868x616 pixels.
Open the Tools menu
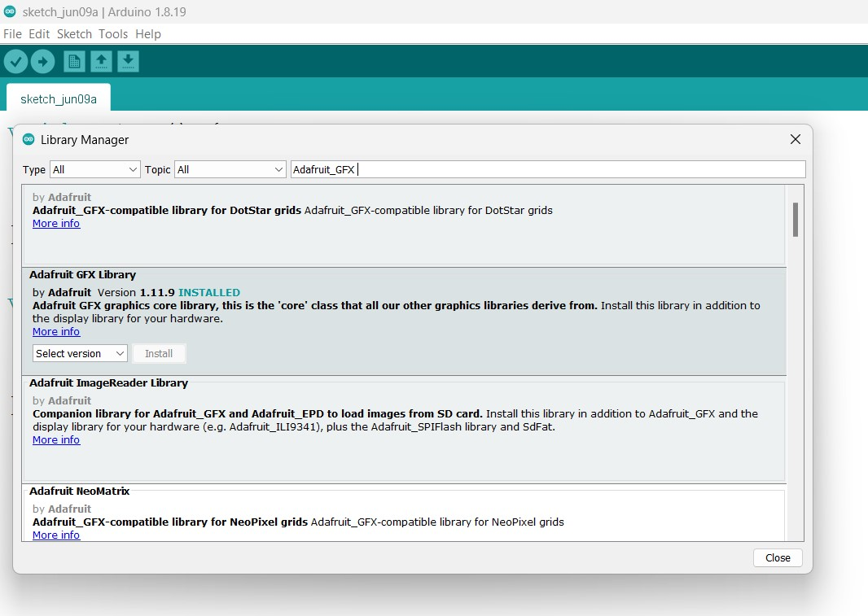113,34
